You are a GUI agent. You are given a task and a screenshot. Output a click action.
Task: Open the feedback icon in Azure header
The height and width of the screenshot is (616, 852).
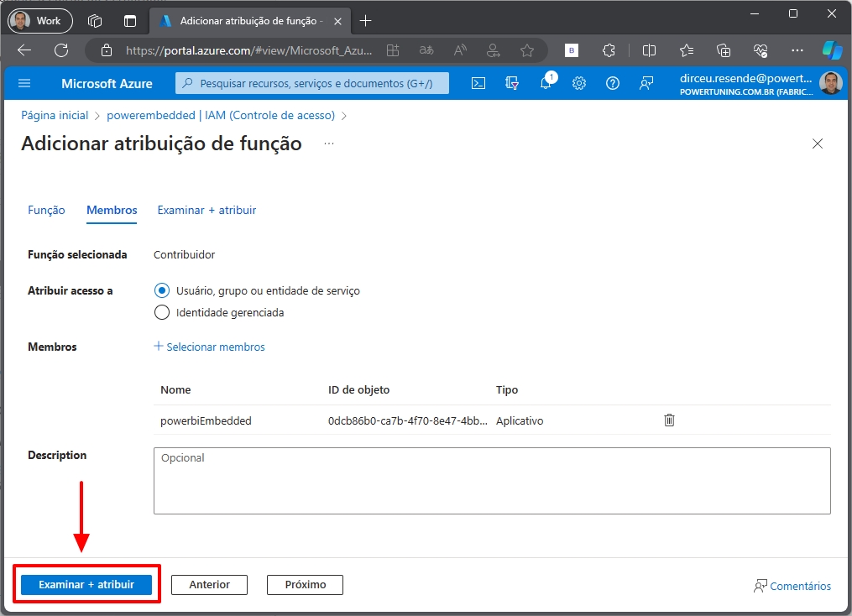(x=646, y=83)
